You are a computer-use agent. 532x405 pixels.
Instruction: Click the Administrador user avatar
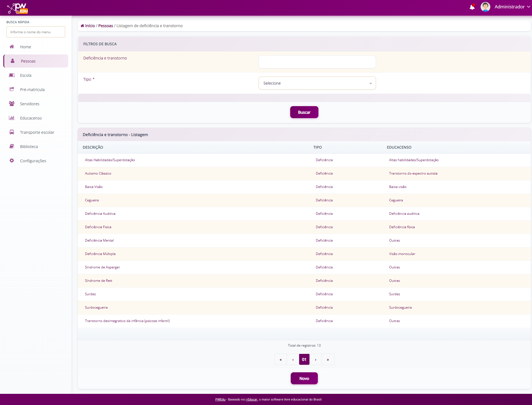(x=485, y=7)
